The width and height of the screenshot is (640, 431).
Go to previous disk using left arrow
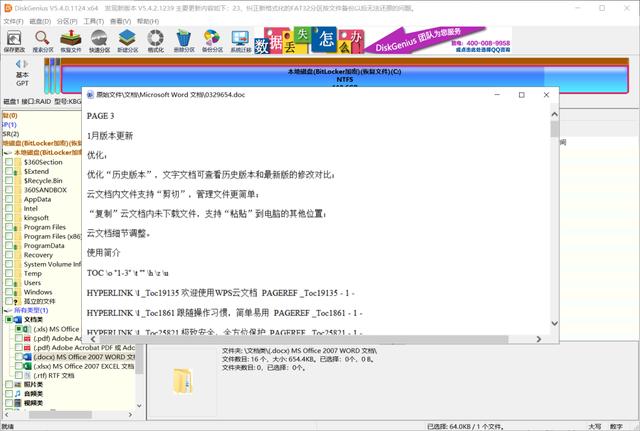18,64
